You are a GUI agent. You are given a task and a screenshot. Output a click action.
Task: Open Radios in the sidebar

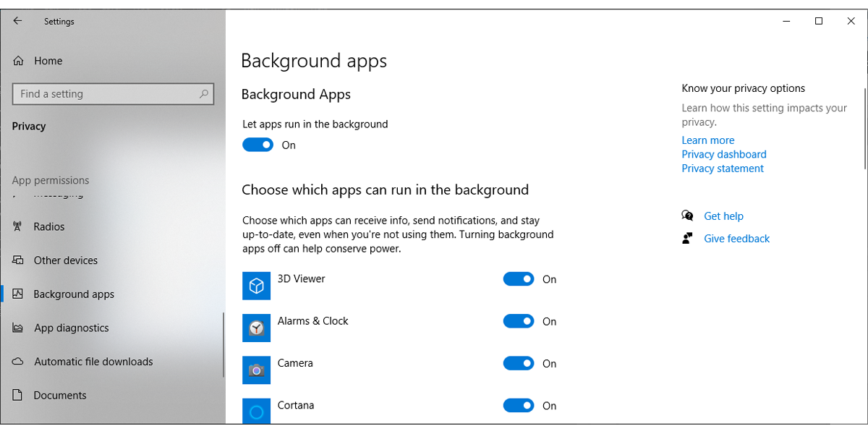coord(49,227)
